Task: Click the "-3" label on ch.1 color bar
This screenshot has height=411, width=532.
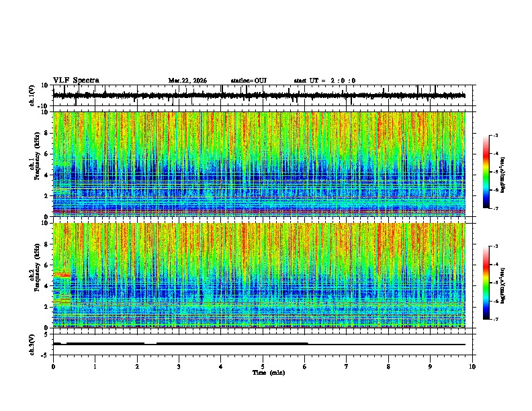Action: pyautogui.click(x=495, y=135)
